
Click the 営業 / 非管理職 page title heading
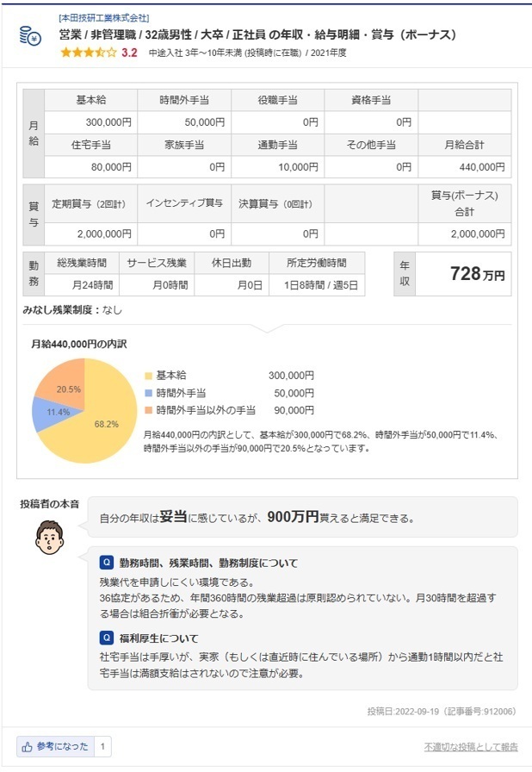tap(257, 35)
